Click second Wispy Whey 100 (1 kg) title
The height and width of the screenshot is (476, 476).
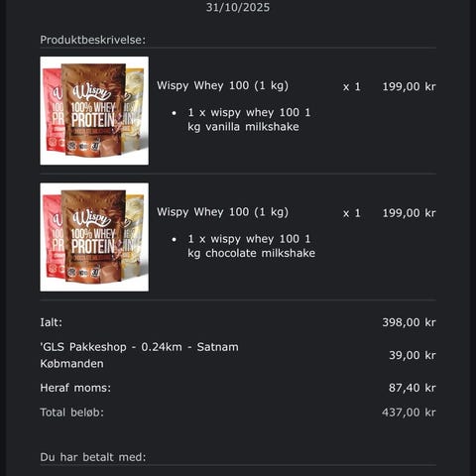pos(222,212)
